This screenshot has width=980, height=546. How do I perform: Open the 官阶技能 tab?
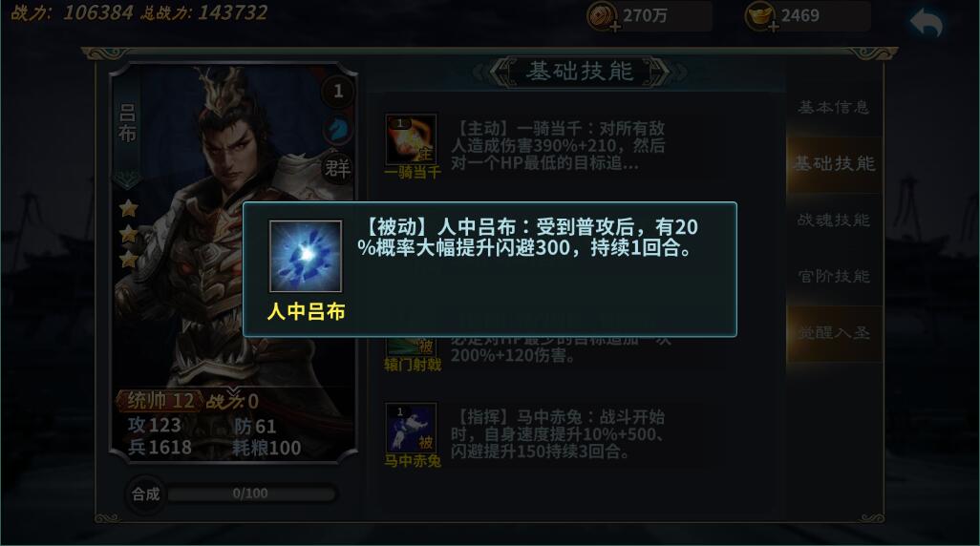(x=834, y=276)
